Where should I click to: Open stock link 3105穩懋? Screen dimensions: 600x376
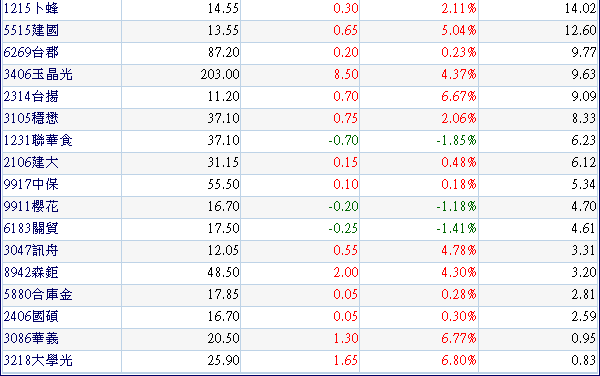pyautogui.click(x=31, y=118)
